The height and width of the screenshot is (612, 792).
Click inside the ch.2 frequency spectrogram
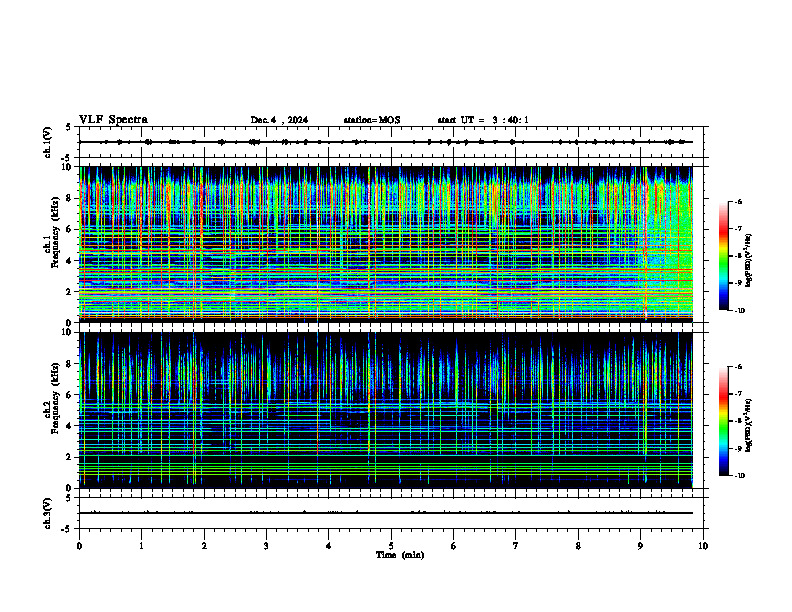pyautogui.click(x=386, y=410)
